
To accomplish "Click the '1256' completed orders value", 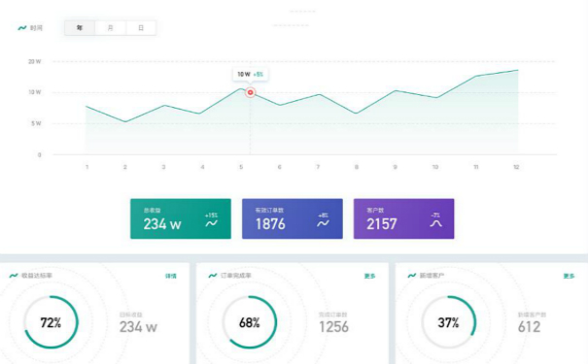I will coord(333,327).
